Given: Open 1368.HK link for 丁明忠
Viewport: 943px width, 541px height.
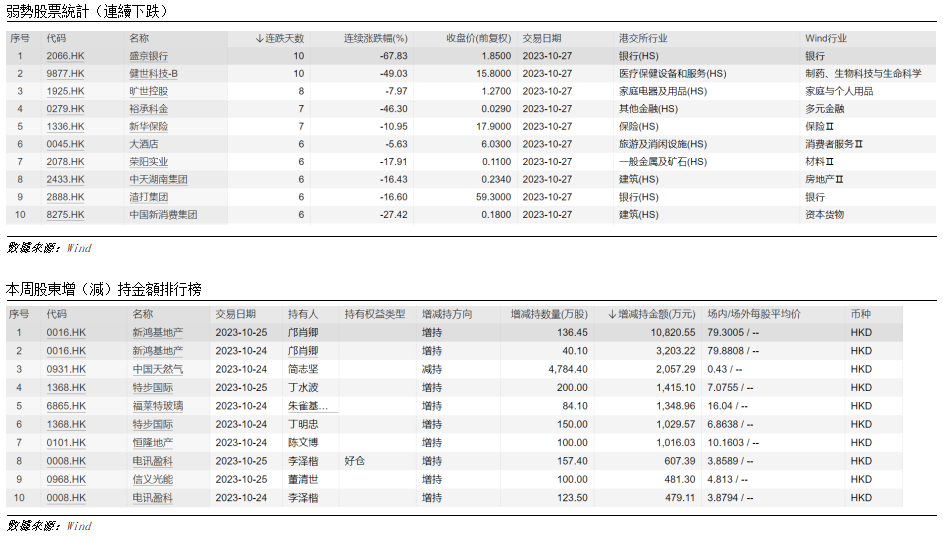Looking at the screenshot, I should click(x=66, y=424).
